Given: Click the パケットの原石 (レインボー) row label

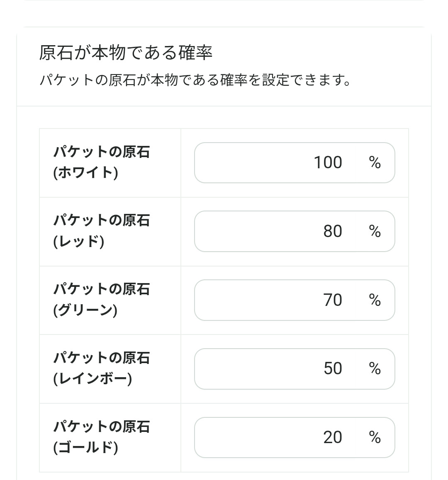Looking at the screenshot, I should pos(101,369).
